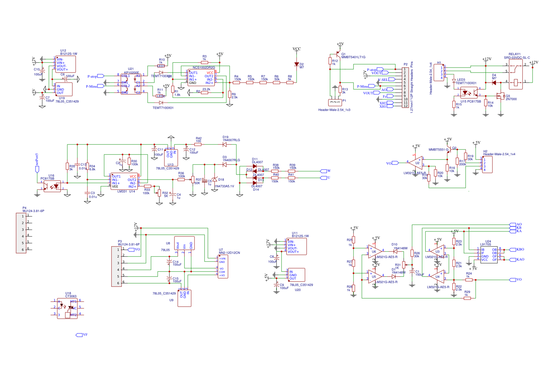Select the H1 Header-Male 1x4 connector

(x=439, y=73)
